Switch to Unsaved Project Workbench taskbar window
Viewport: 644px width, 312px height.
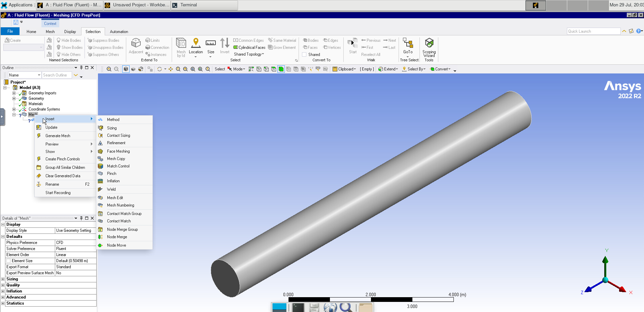137,5
